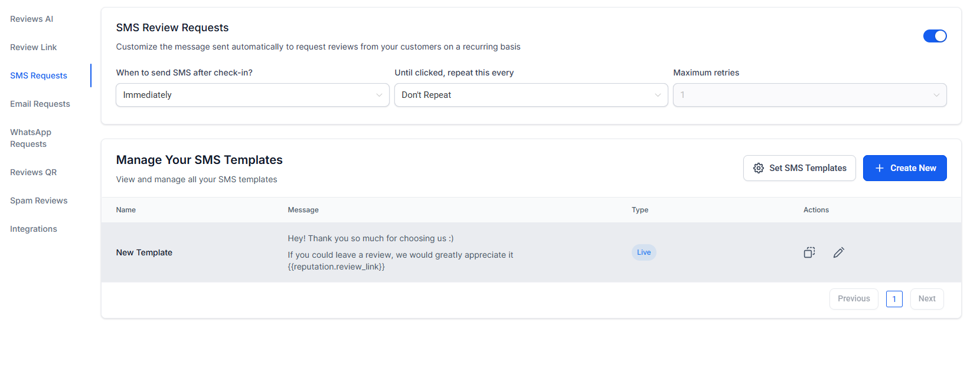Open the 'When to send SMS' dropdown

(x=252, y=95)
